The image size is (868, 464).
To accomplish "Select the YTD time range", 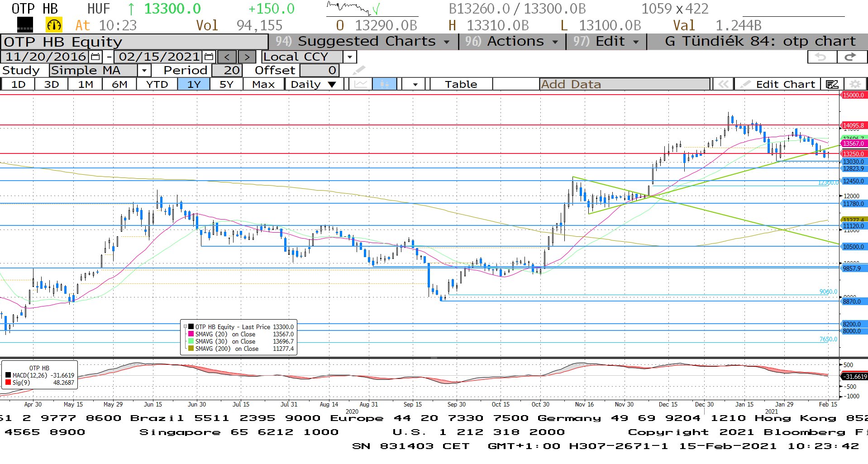I will pos(157,84).
